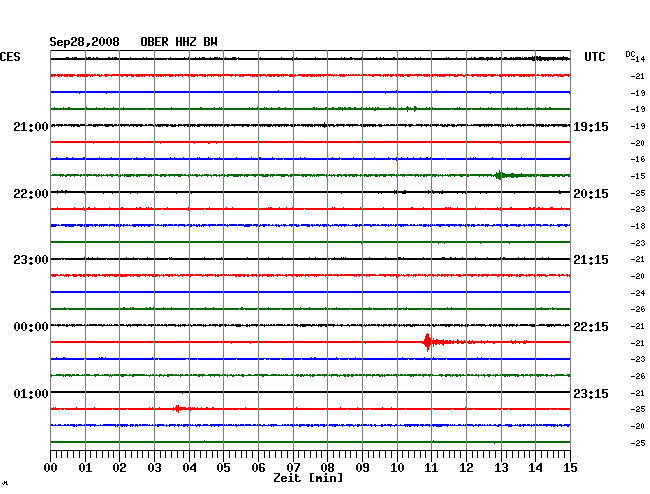Click the "04" minute axis tick label

click(189, 467)
